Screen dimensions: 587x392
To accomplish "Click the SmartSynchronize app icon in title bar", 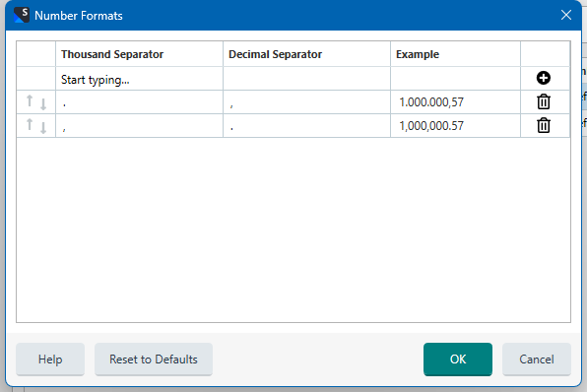I will pos(22,16).
